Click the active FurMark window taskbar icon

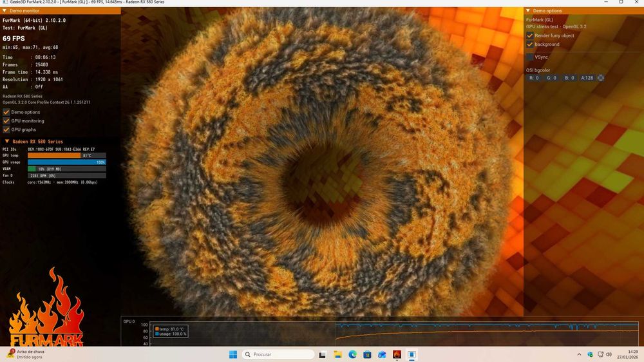point(412,354)
